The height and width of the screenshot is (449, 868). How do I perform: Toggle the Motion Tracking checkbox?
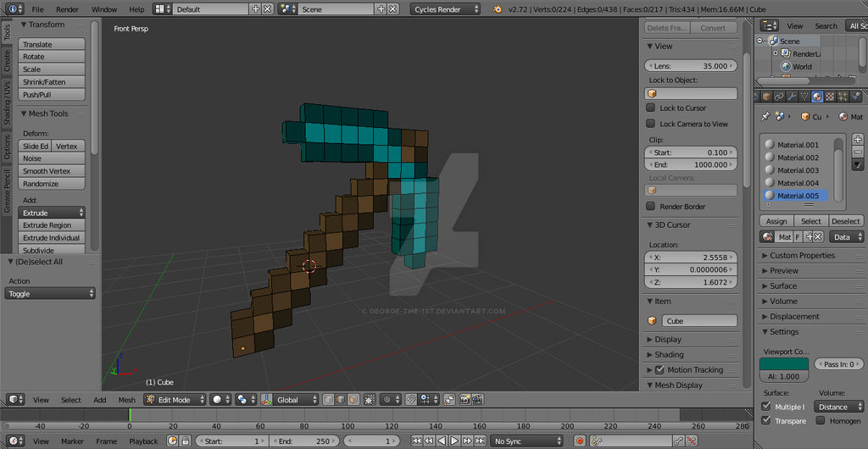659,369
